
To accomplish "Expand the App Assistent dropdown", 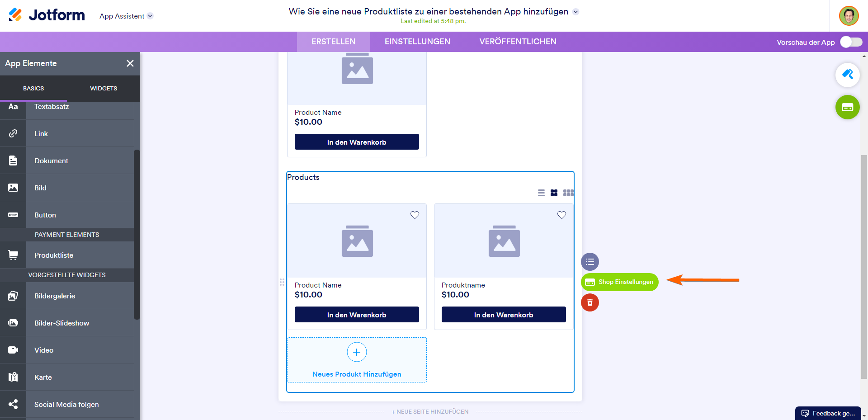I will pos(150,16).
